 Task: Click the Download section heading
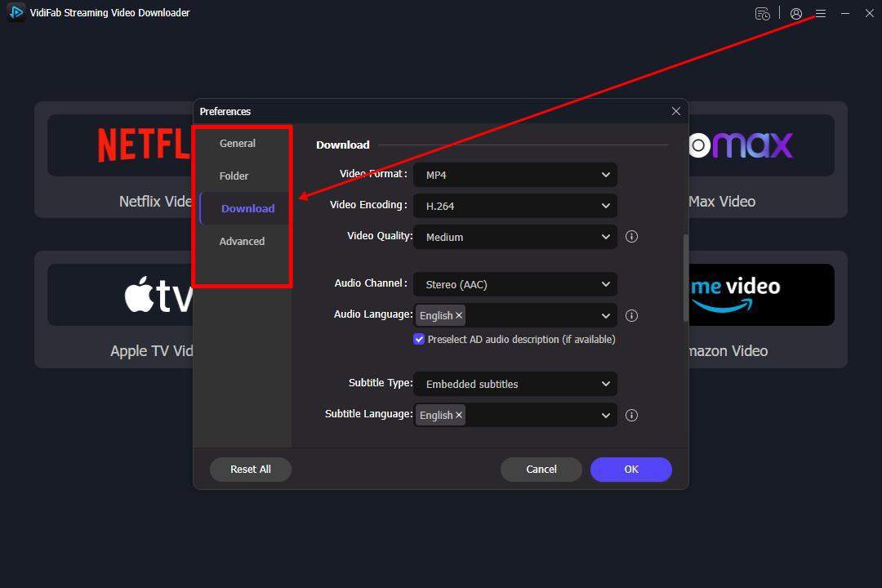pos(342,145)
